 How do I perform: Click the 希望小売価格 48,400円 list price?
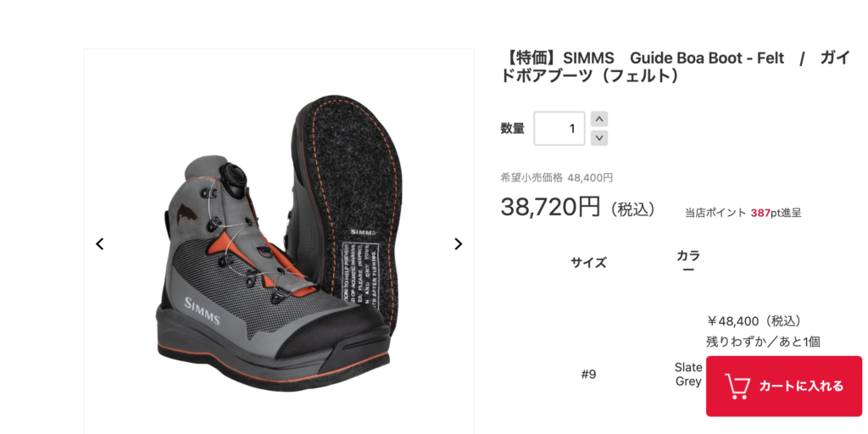point(556,178)
